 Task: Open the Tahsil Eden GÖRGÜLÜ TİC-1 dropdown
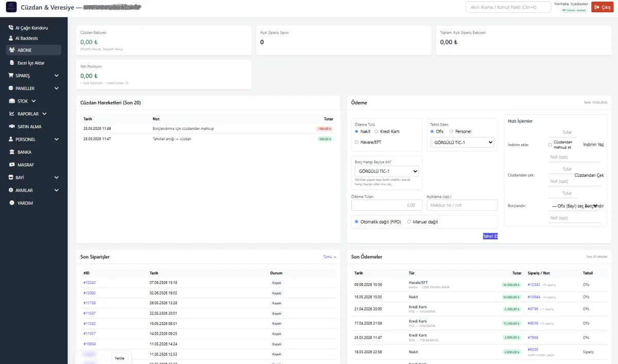462,142
